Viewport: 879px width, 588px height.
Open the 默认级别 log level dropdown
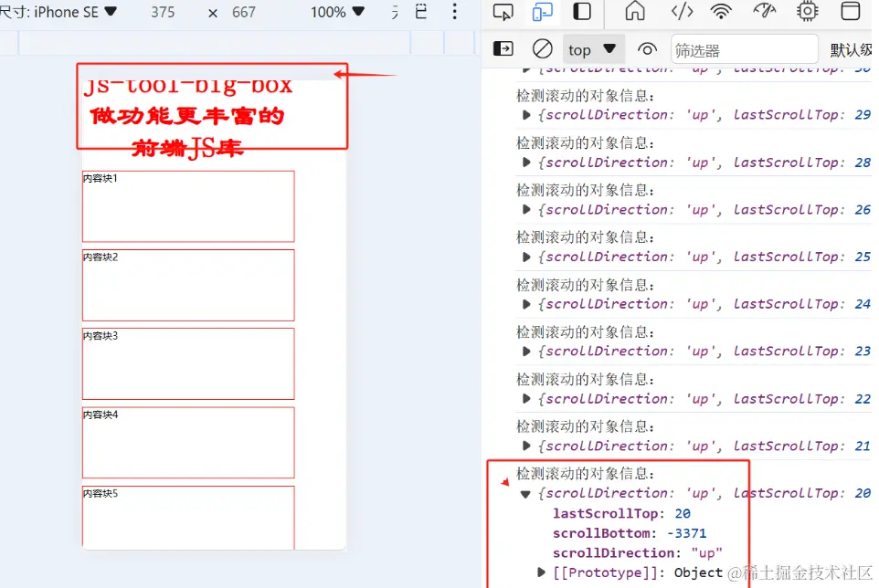pos(851,50)
